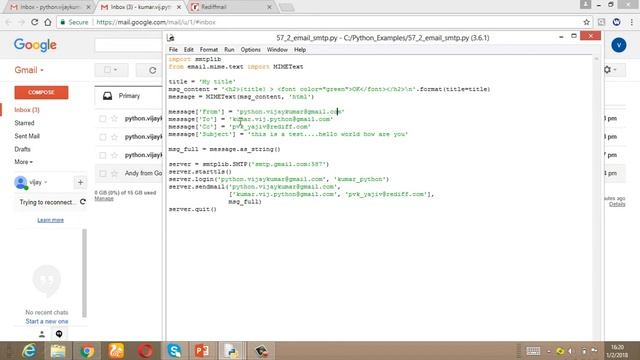640x360 pixels.
Task: Select the Primary inbox tab
Action: pos(129,96)
